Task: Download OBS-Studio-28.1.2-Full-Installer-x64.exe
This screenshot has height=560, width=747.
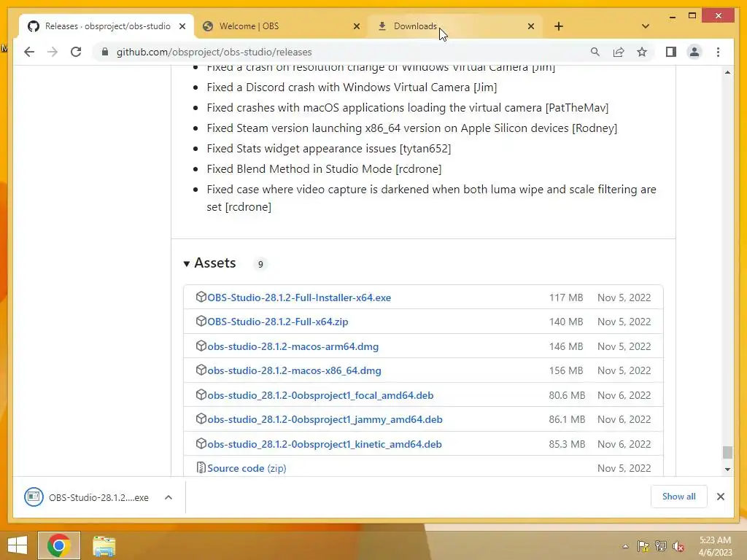Action: pos(299,297)
